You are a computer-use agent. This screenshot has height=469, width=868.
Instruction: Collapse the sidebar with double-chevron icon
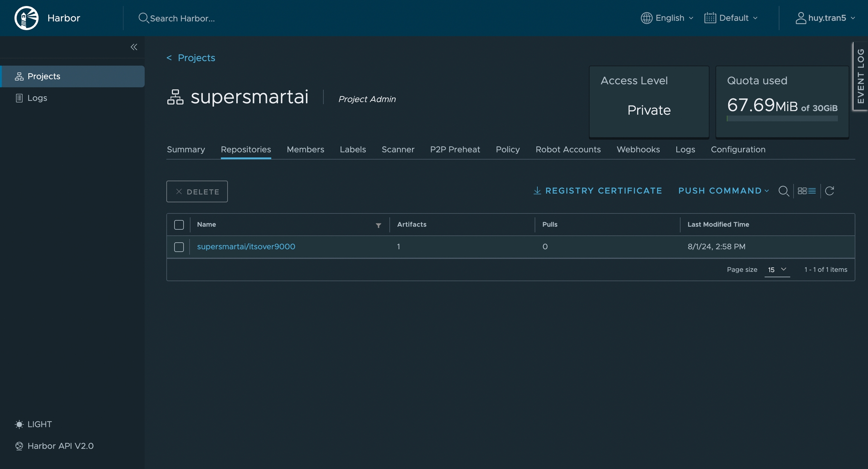coord(134,47)
